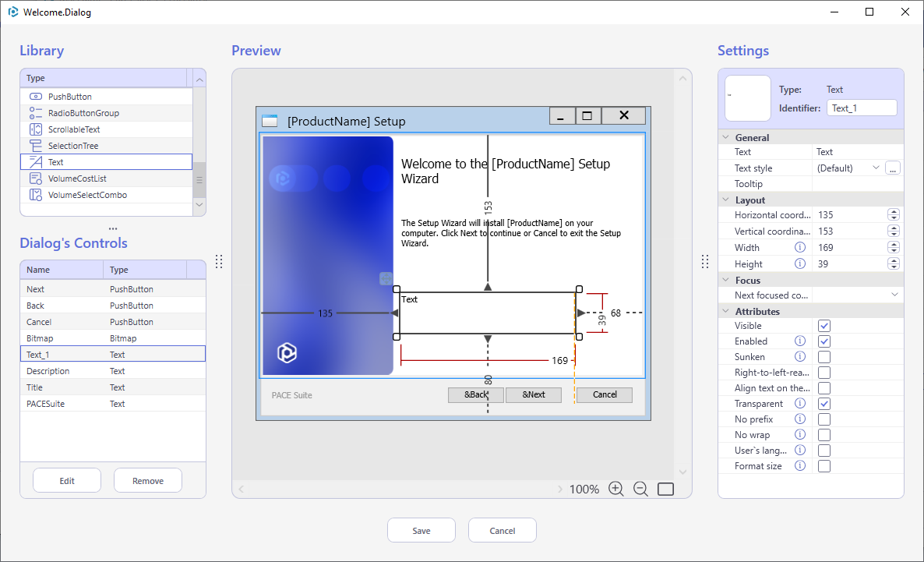Enable Align text on the right checkbox
924x562 pixels.
[x=824, y=388]
